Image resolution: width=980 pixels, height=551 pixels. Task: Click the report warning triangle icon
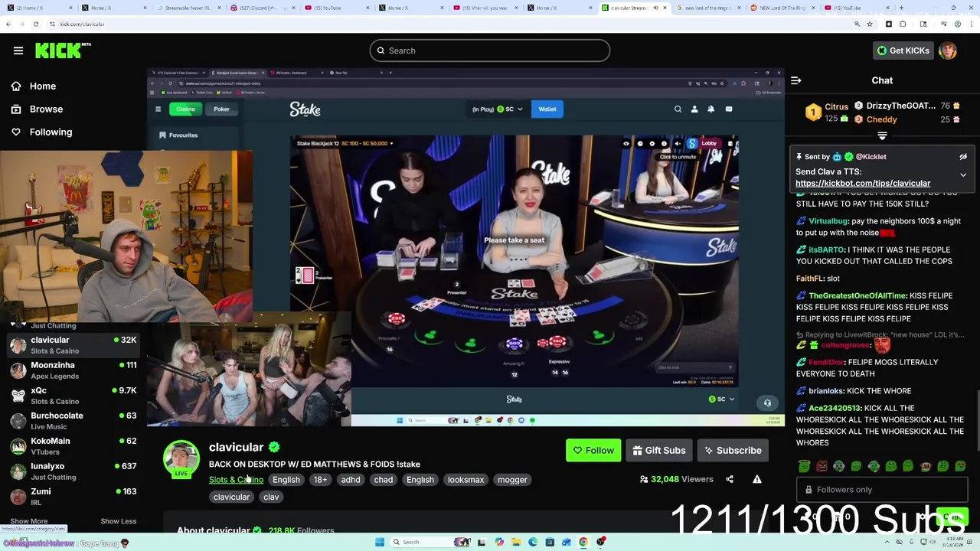[x=757, y=480]
